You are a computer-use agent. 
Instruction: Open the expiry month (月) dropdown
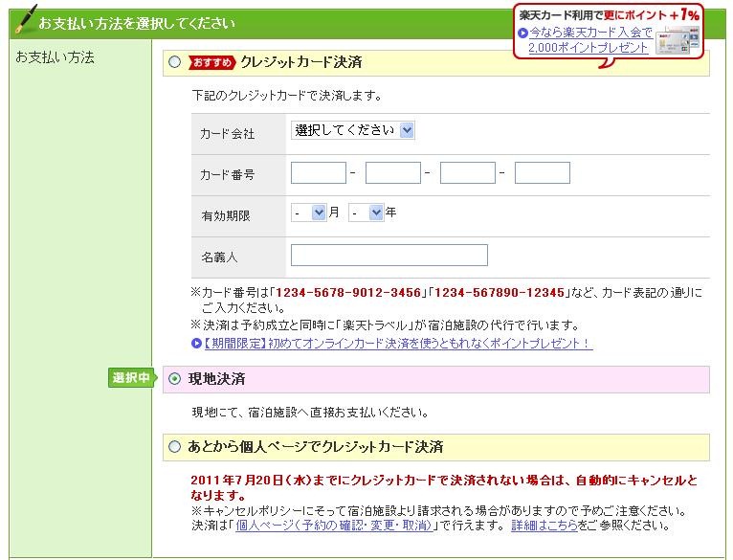[308, 213]
